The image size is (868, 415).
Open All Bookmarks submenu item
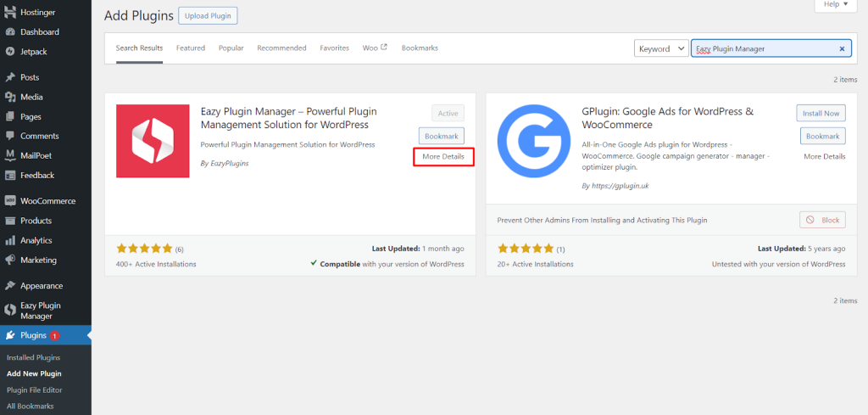(30, 407)
